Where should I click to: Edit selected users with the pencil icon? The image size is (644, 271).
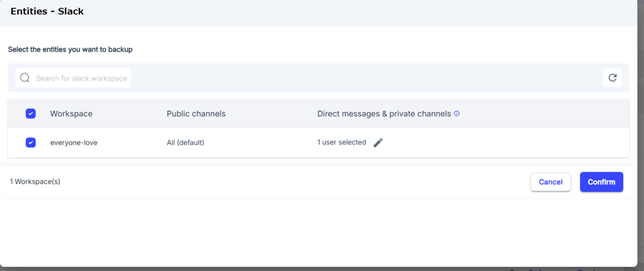click(x=378, y=142)
